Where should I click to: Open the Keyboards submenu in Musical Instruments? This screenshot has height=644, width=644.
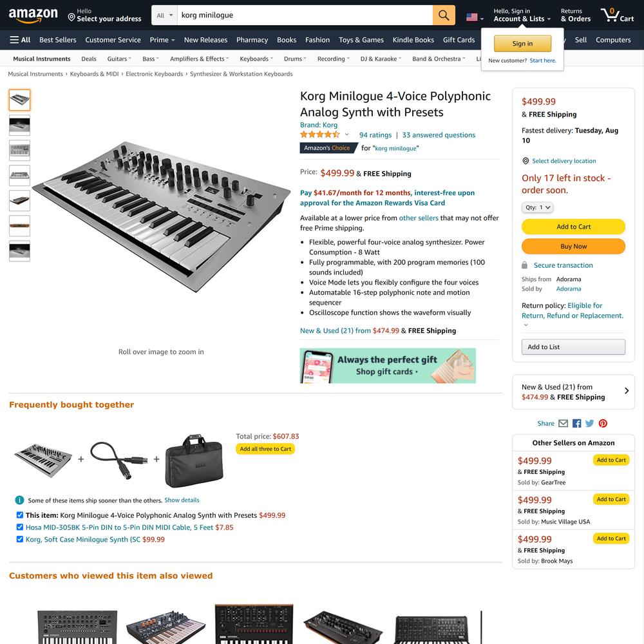(x=256, y=59)
